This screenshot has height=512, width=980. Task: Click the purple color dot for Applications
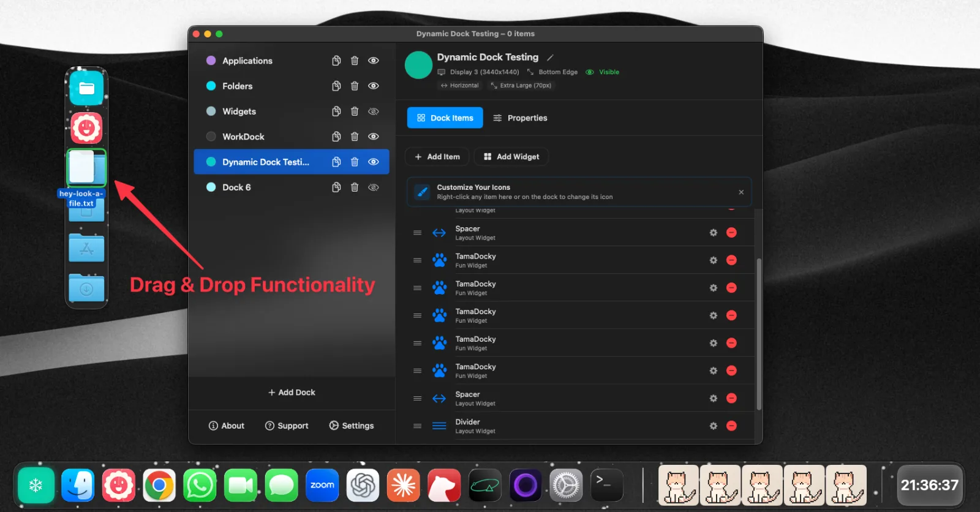[x=211, y=61]
